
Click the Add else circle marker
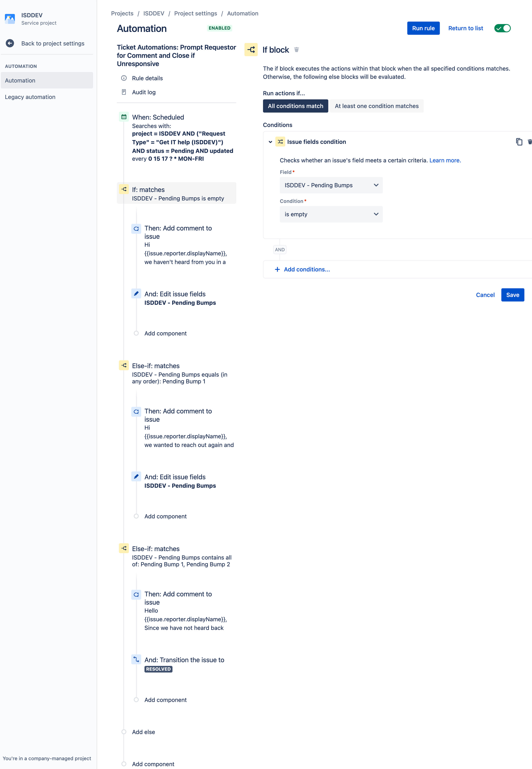pyautogui.click(x=124, y=732)
